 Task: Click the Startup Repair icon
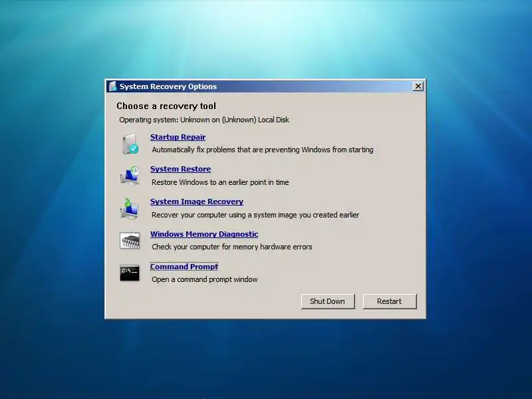130,144
